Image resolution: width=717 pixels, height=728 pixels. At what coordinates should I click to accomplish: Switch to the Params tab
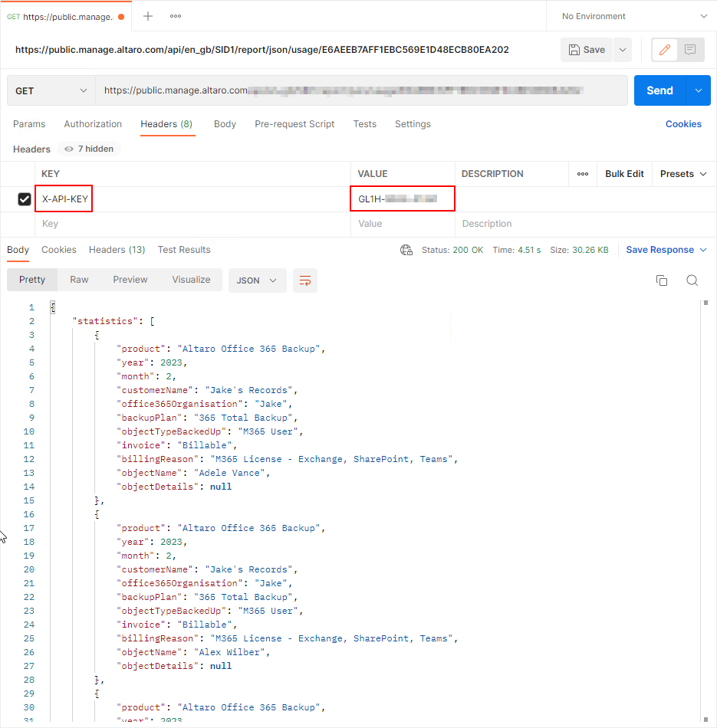click(x=29, y=124)
